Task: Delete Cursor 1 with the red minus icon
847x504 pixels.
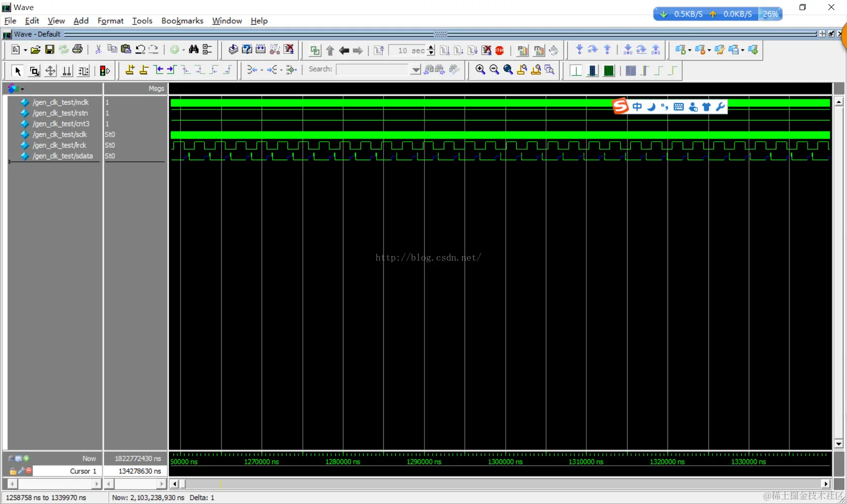Action: pos(29,471)
